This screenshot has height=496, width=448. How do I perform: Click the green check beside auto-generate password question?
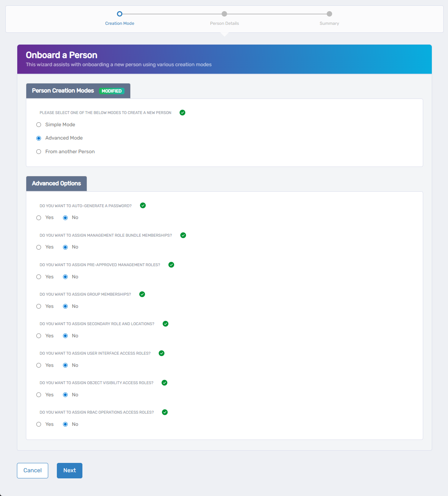click(x=143, y=205)
